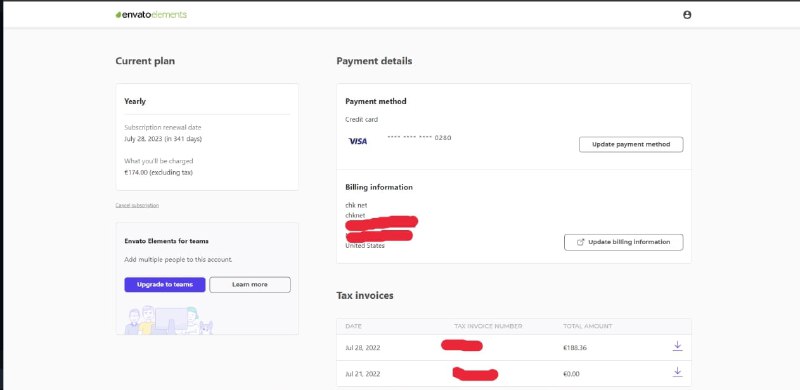
Task: Select the Jul 21, 2022 invoice row
Action: (x=514, y=374)
